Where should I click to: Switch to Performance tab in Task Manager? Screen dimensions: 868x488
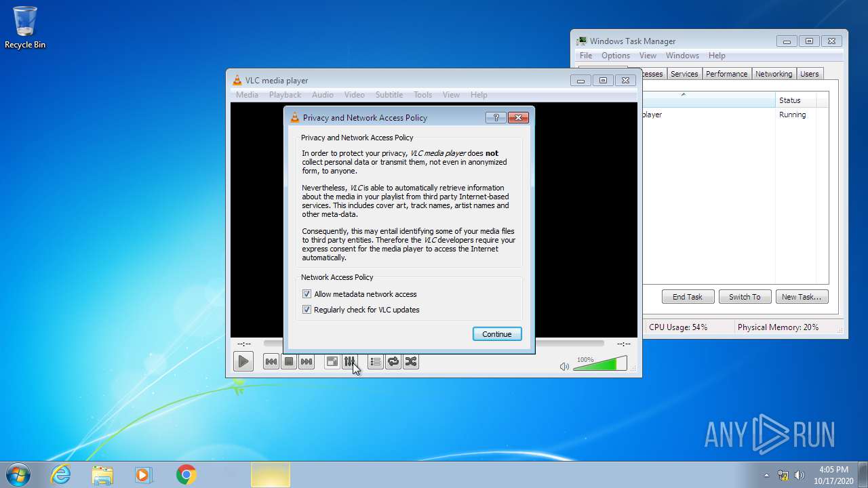coord(726,74)
